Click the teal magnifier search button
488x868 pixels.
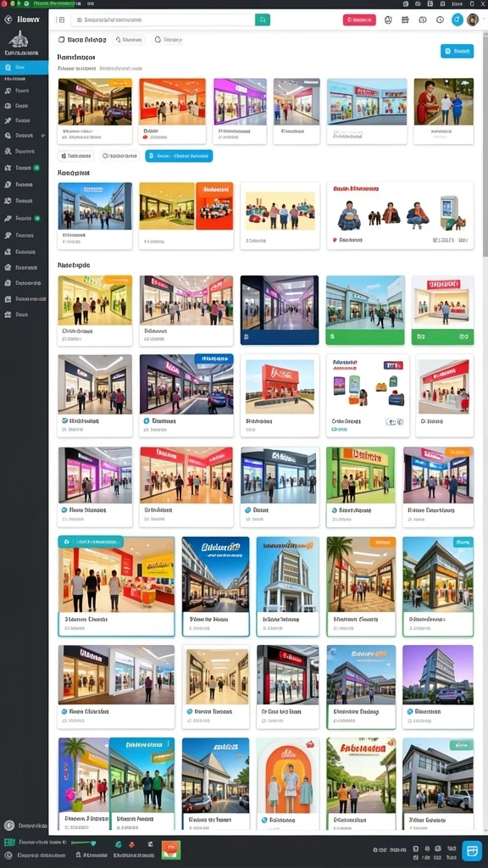tap(263, 20)
